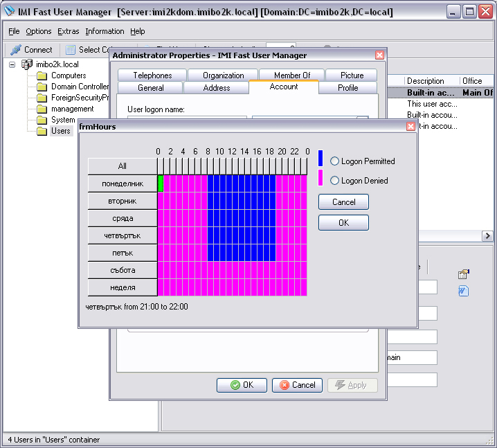Image resolution: width=497 pixels, height=448 pixels.
Task: Click the Account tab
Action: click(x=284, y=87)
